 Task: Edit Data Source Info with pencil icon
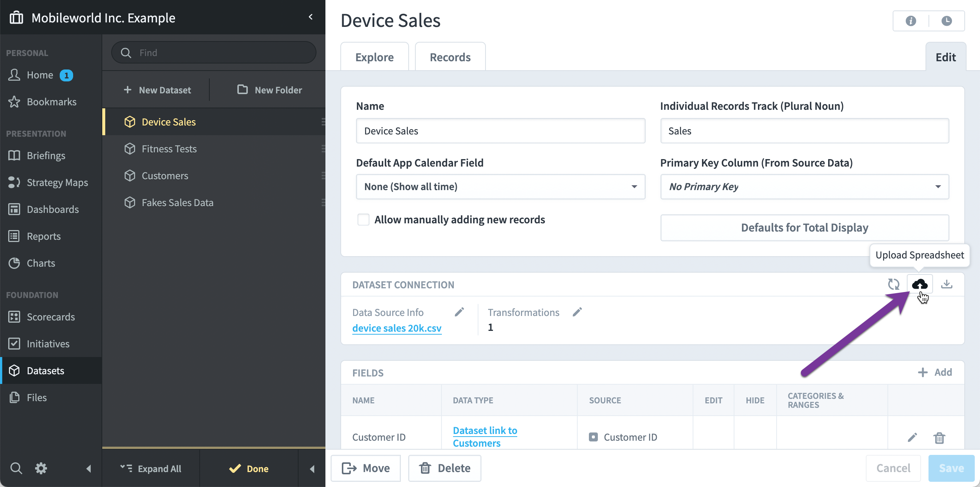[x=459, y=312]
